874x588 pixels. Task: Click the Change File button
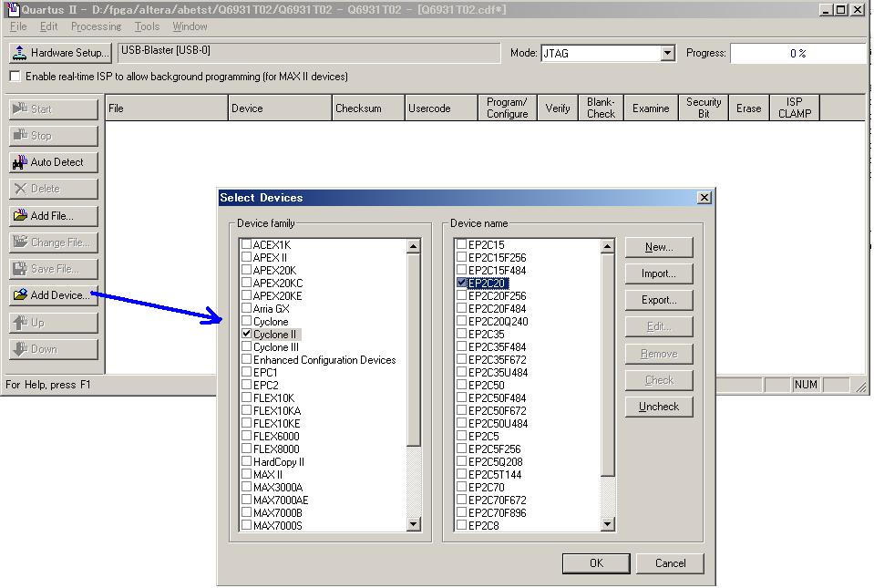54,242
